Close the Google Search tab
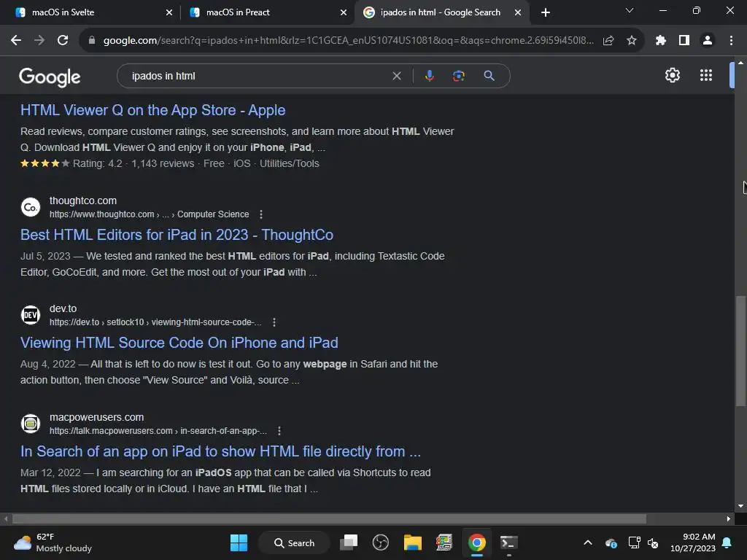Viewport: 747px width, 560px height. pos(518,12)
